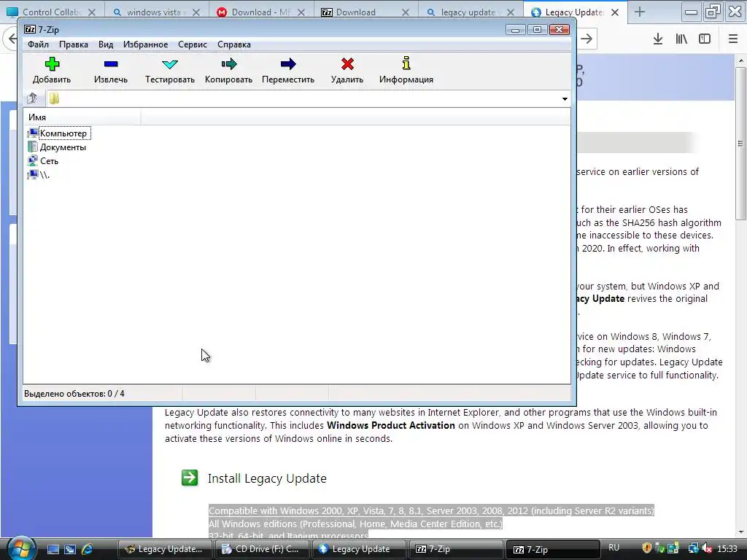Click the blue Извлечь (Extract) minus icon
The width and height of the screenshot is (747, 560).
pyautogui.click(x=111, y=64)
